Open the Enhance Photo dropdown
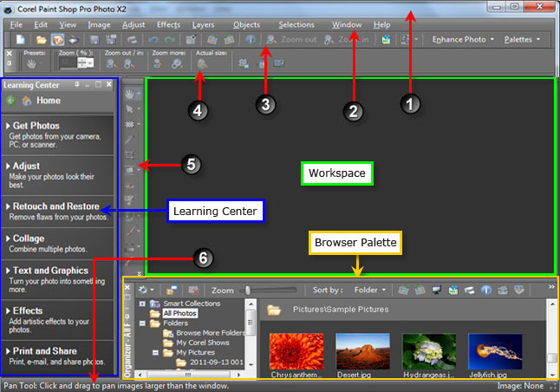Screen dimensions: 560x392 coord(463,39)
